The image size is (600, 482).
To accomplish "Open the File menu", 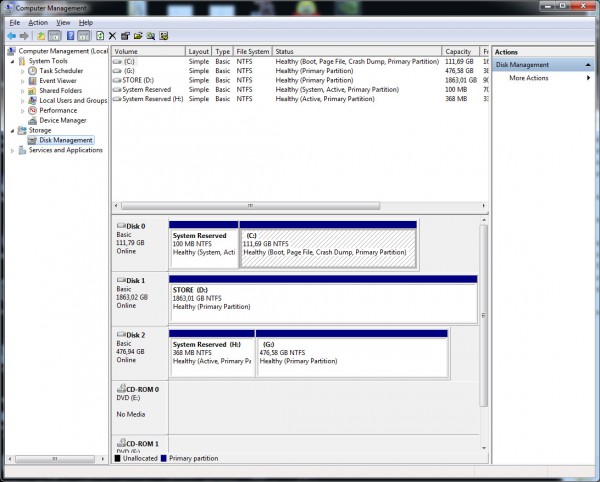I will [x=15, y=23].
